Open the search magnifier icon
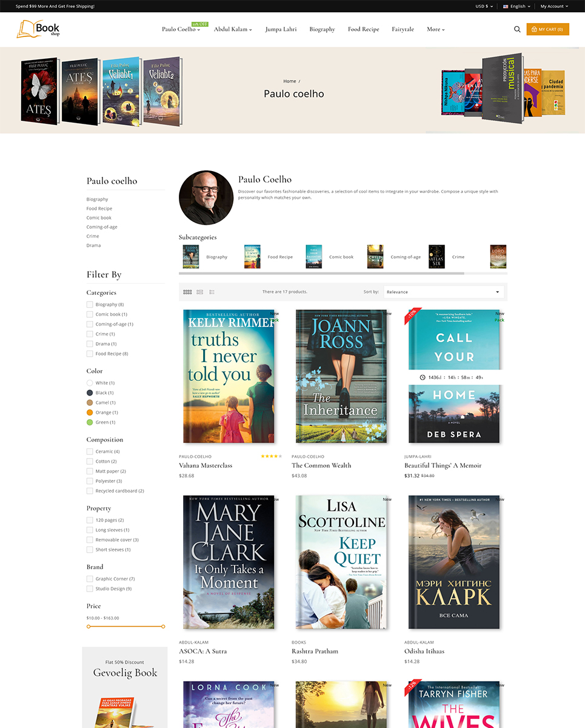Viewport: 585px width, 728px height. [x=517, y=29]
